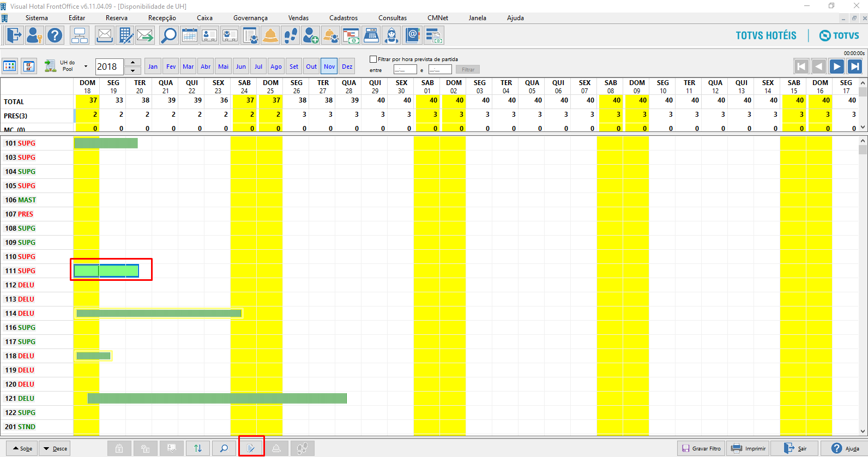Image resolution: width=868 pixels, height=457 pixels.
Task: Go to next period with play arrow
Action: 837,67
